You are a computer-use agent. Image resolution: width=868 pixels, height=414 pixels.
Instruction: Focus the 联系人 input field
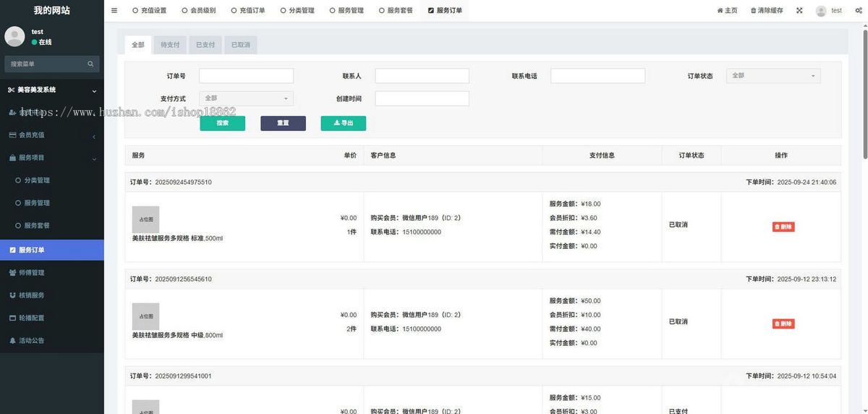pyautogui.click(x=422, y=76)
